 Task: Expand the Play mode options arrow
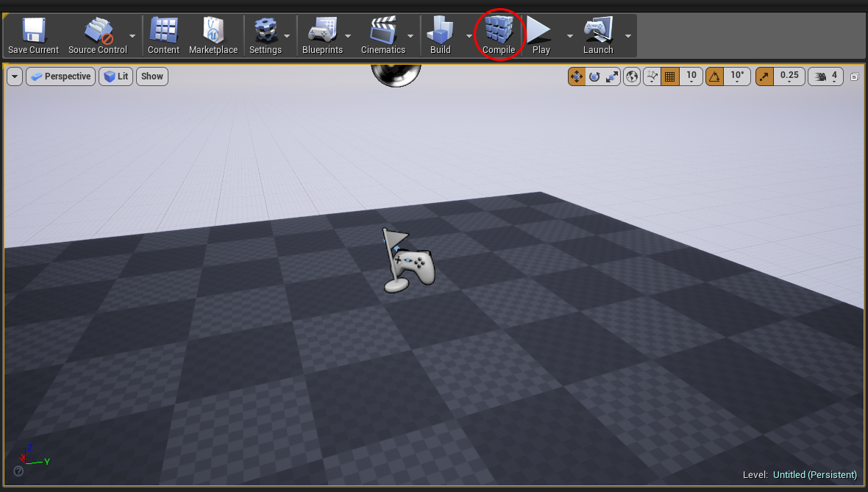coord(569,36)
